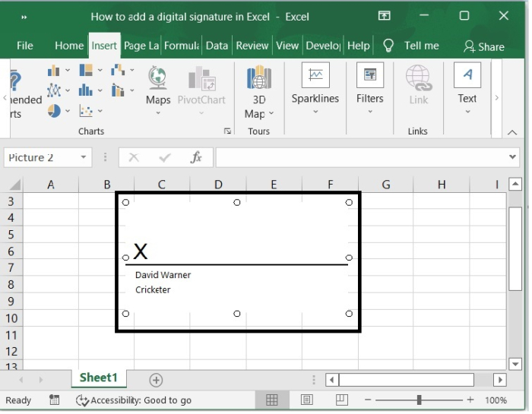Image resolution: width=532 pixels, height=414 pixels.
Task: Click the horizontal scrollbar right arrow
Action: click(x=500, y=380)
